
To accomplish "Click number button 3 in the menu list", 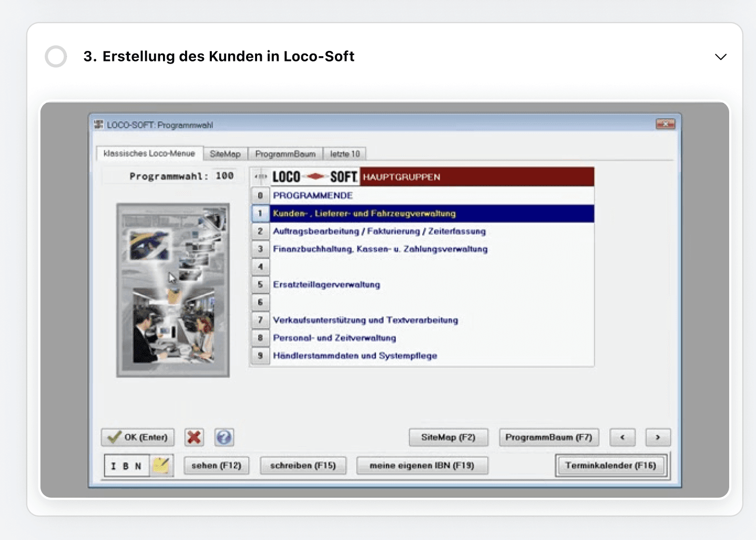I will click(x=260, y=249).
